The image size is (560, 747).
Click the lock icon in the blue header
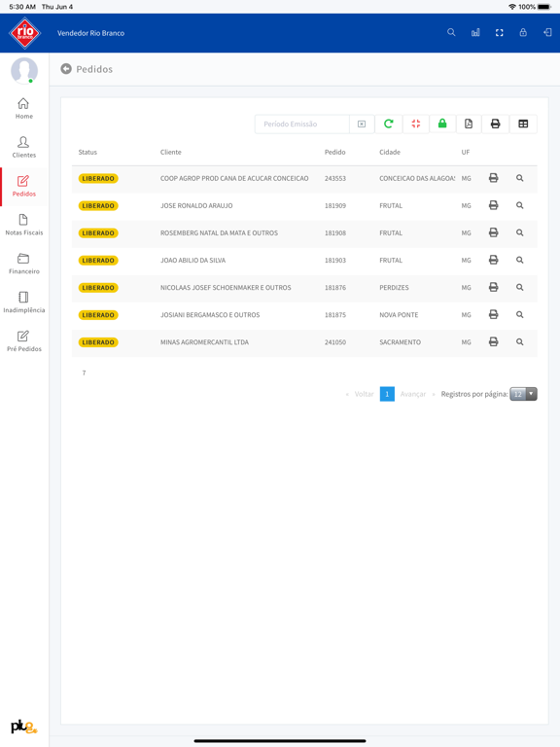(523, 32)
